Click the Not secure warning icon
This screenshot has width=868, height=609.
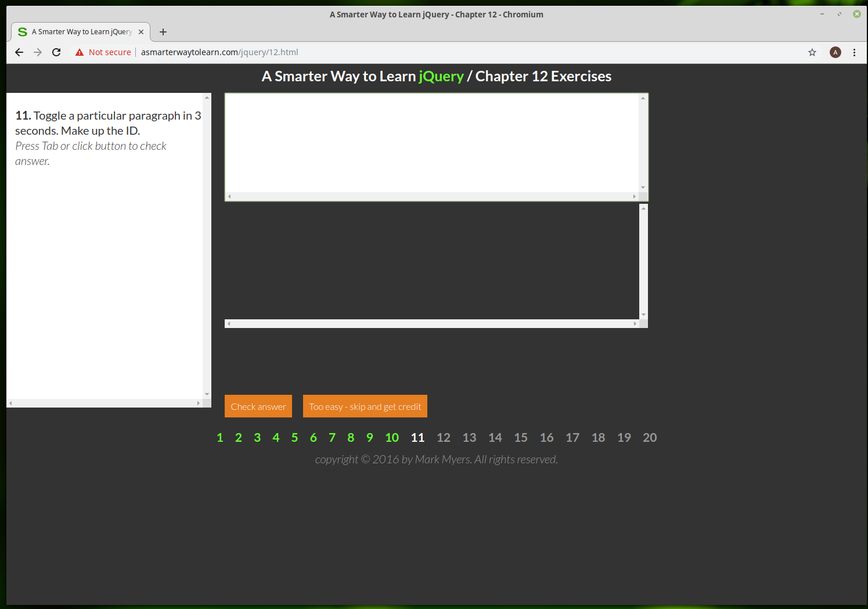pos(80,52)
